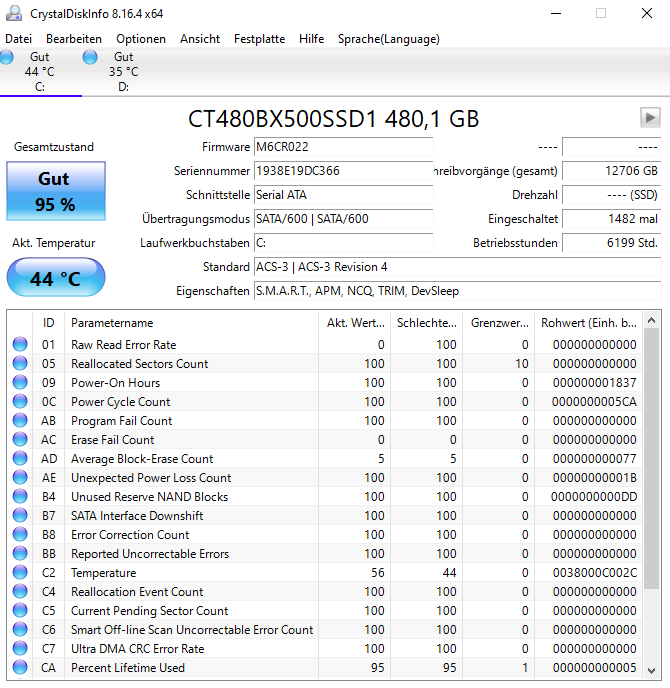The width and height of the screenshot is (670, 688).
Task: Click the Schnittstelle field Serial ATA
Action: (344, 195)
